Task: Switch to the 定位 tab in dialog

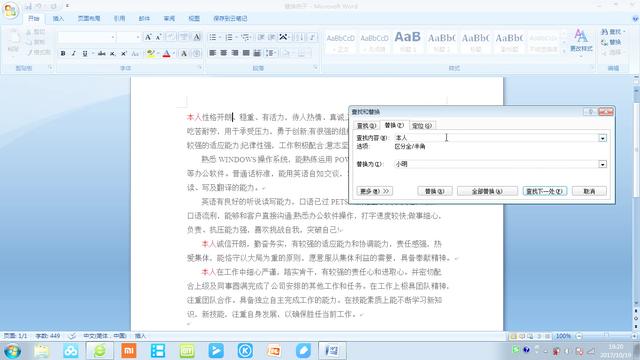Action: tap(422, 126)
